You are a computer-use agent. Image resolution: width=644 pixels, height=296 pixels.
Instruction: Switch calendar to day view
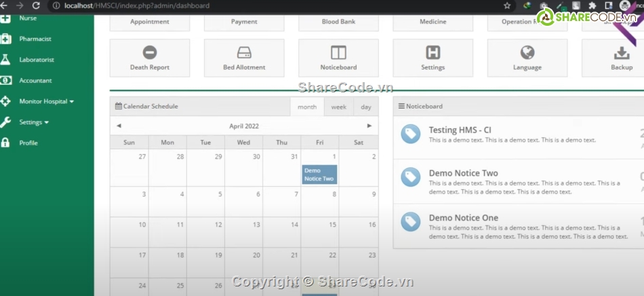click(366, 107)
